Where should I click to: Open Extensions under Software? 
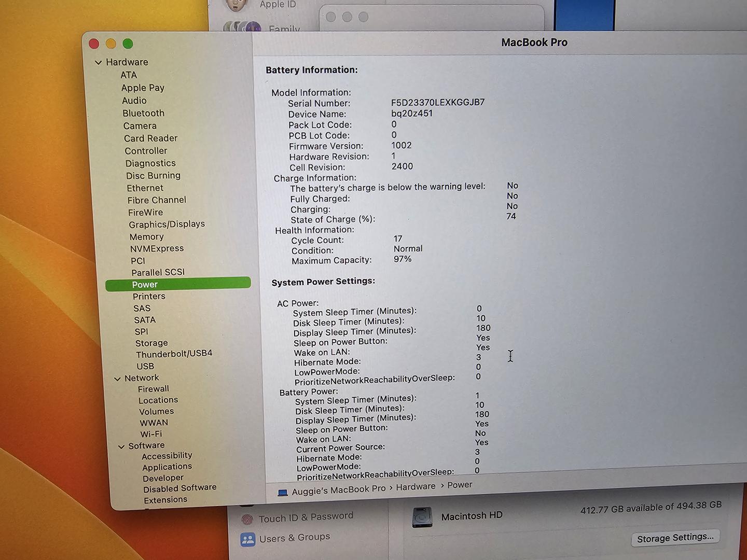(x=165, y=500)
